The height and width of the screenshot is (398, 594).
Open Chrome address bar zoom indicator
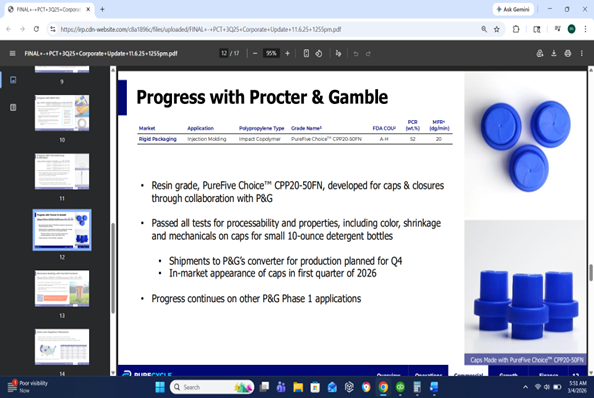click(484, 29)
